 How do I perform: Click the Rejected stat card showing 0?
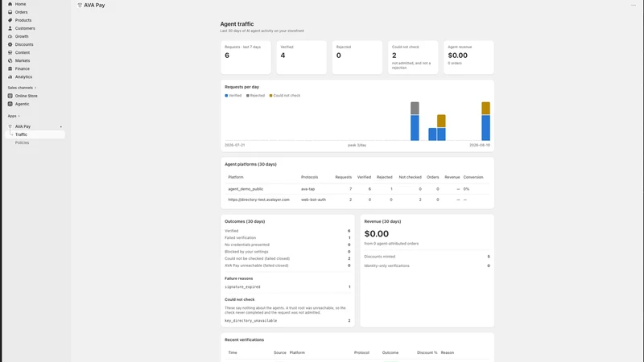pyautogui.click(x=357, y=57)
